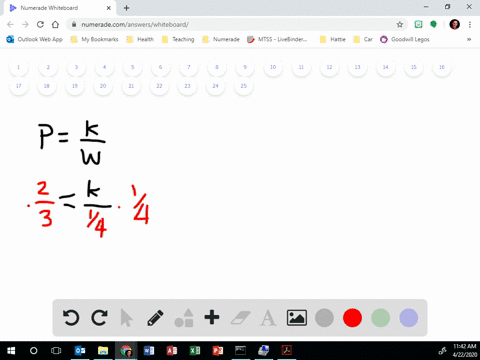
Task: Click the browser home icon
Action: pos(55,24)
